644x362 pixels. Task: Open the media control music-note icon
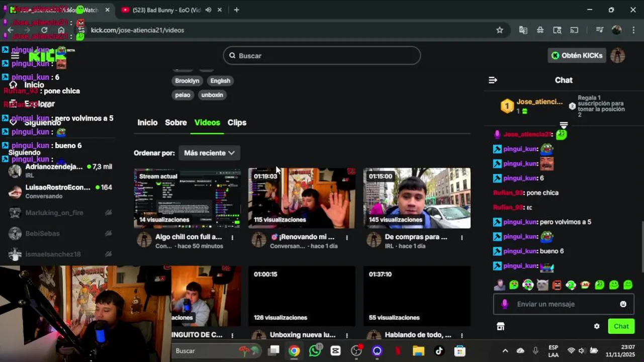pos(599,30)
